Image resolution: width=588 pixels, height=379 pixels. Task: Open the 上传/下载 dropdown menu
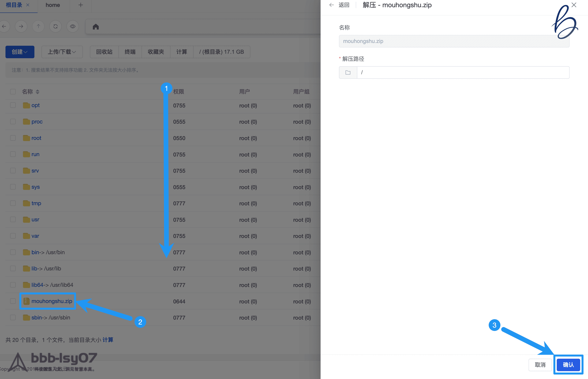[x=62, y=52]
